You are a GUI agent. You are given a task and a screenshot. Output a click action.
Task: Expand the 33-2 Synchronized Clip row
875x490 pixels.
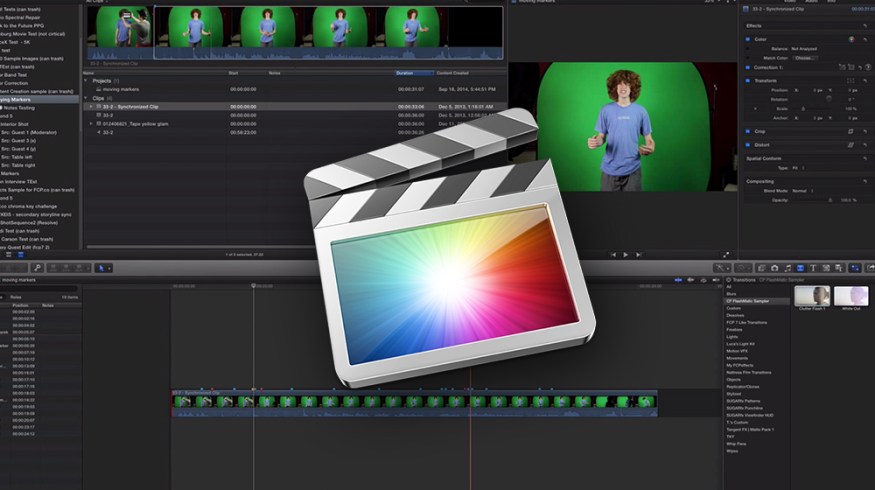pos(92,106)
